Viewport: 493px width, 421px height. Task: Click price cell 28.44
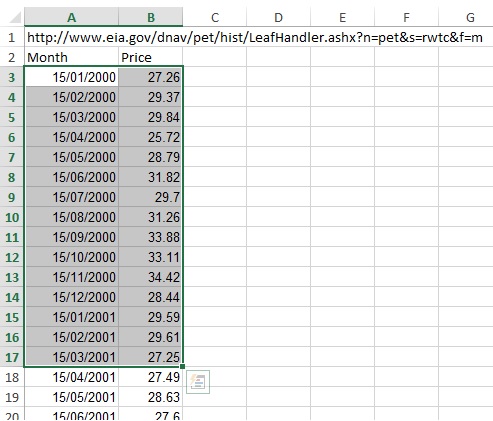tap(151, 297)
